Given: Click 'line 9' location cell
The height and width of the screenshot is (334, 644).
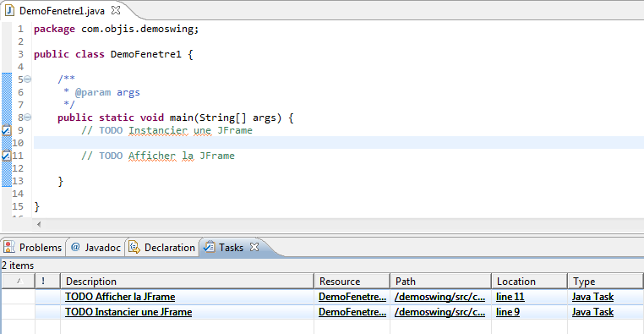Looking at the screenshot, I should click(508, 312).
